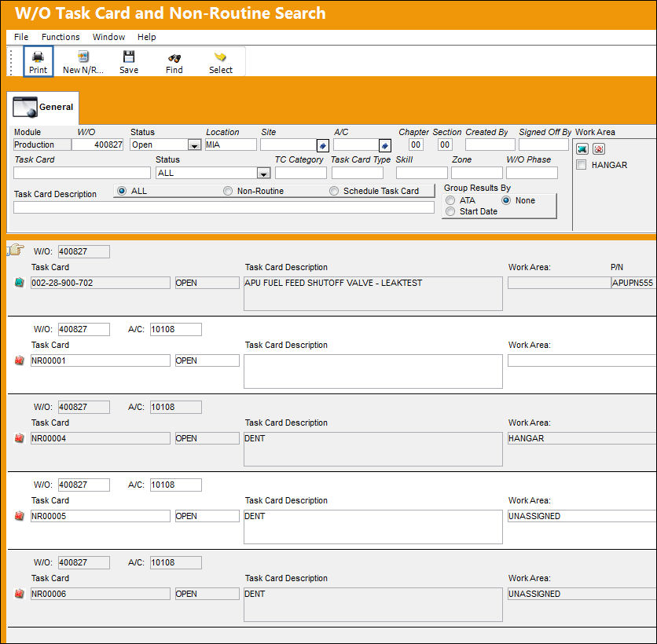Viewport: 657px width, 644px height.
Task: Expand the W/O Status dropdown showing Open
Action: coord(194,145)
